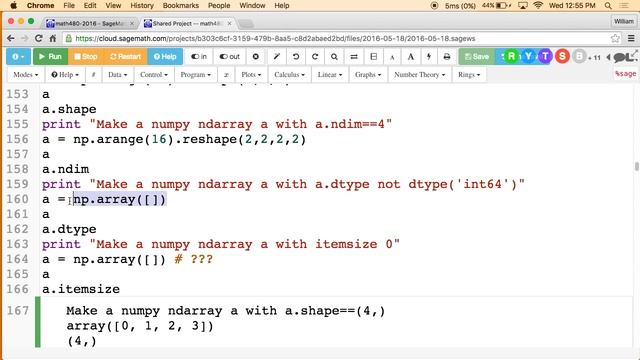Expand the Calculus dropdown
The image size is (640, 360).
[x=289, y=75]
